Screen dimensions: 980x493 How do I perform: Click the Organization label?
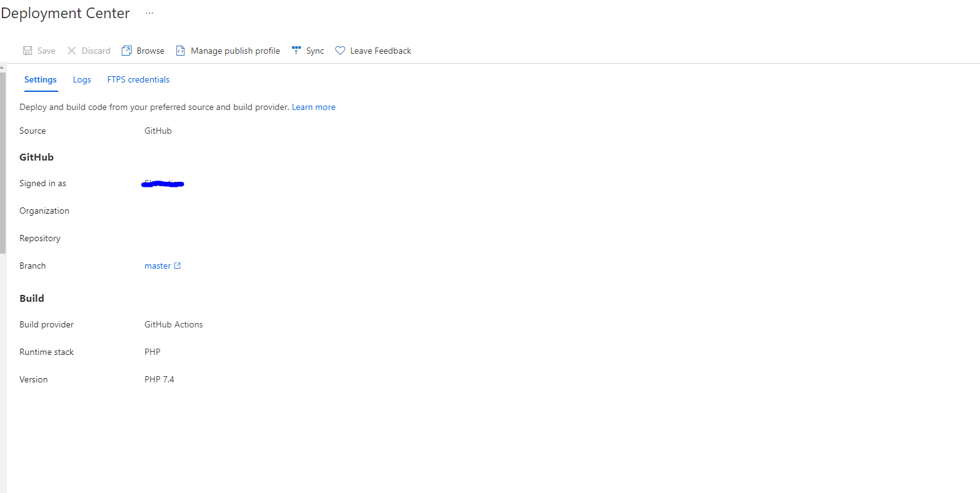point(44,211)
